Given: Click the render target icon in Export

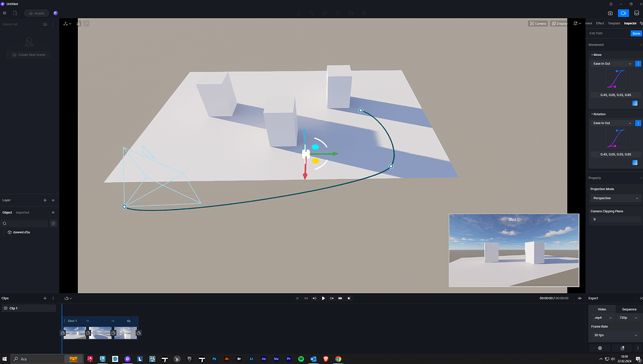Looking at the screenshot, I should [x=600, y=348].
